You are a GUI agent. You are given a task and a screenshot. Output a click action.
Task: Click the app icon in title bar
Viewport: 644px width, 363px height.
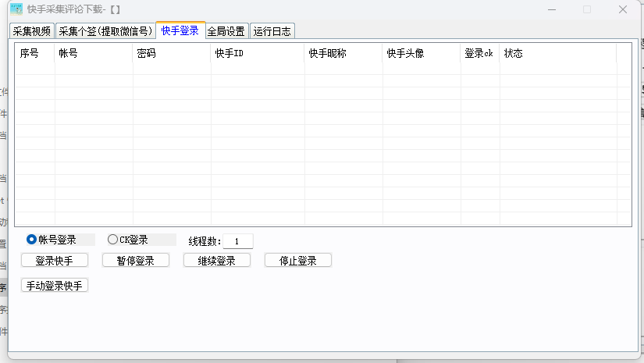(x=16, y=9)
